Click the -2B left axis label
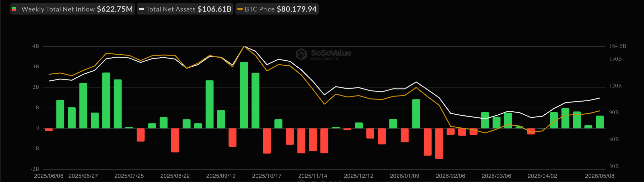Image resolution: width=644 pixels, height=182 pixels. (x=35, y=169)
